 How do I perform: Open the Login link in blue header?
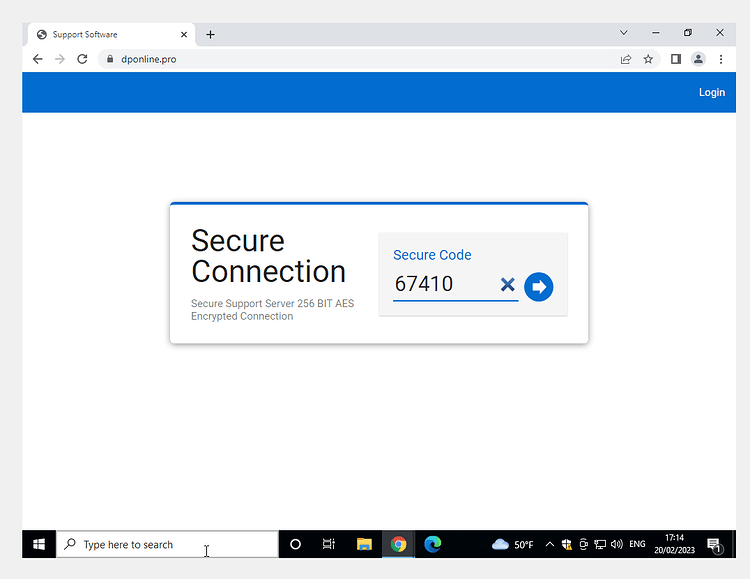pyautogui.click(x=712, y=92)
